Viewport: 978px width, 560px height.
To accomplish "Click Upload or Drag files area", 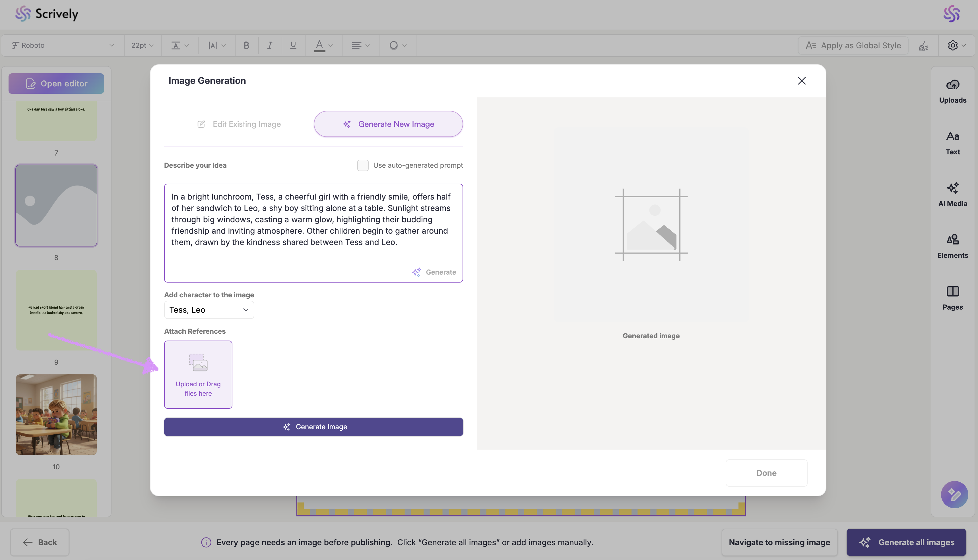I will 198,375.
